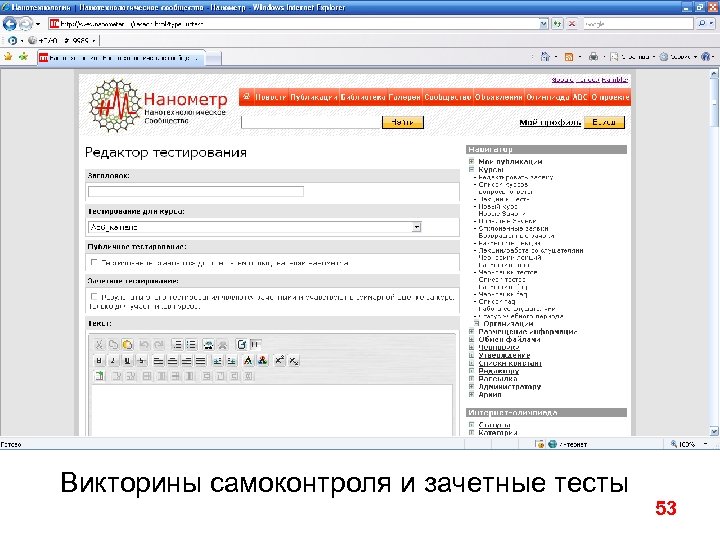Open the background color picker icon

[x=263, y=361]
